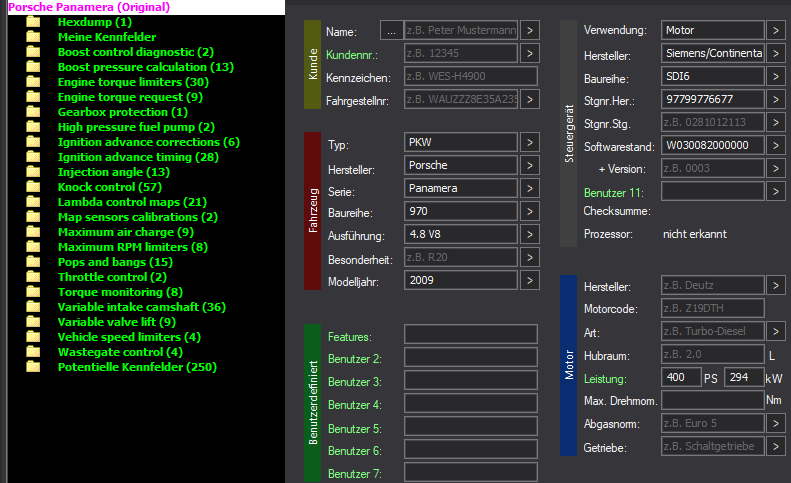Click the Benutzer 11 input field
The image size is (791, 483).
[713, 191]
